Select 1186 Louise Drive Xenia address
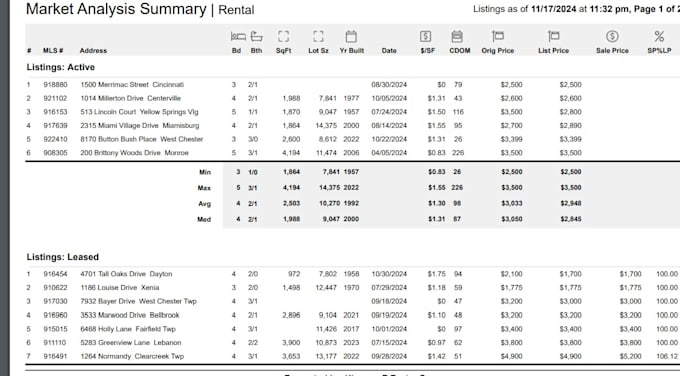 pyautogui.click(x=120, y=288)
